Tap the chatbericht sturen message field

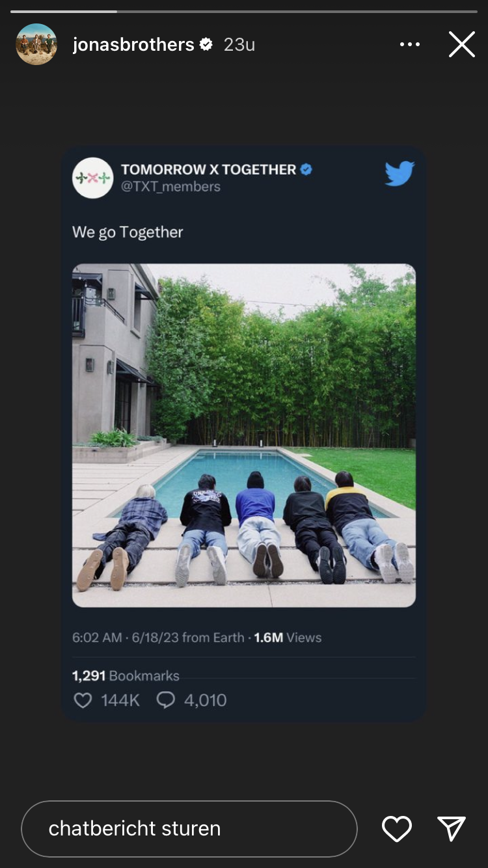pyautogui.click(x=189, y=828)
